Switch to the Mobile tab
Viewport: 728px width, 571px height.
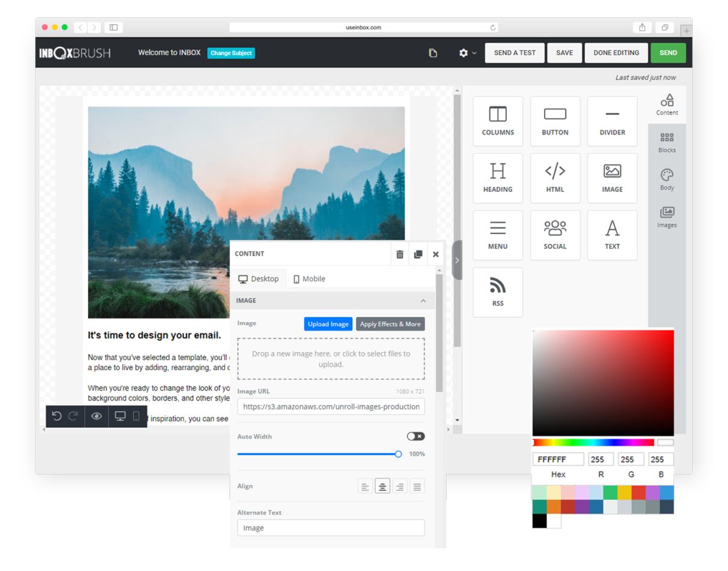pos(308,278)
